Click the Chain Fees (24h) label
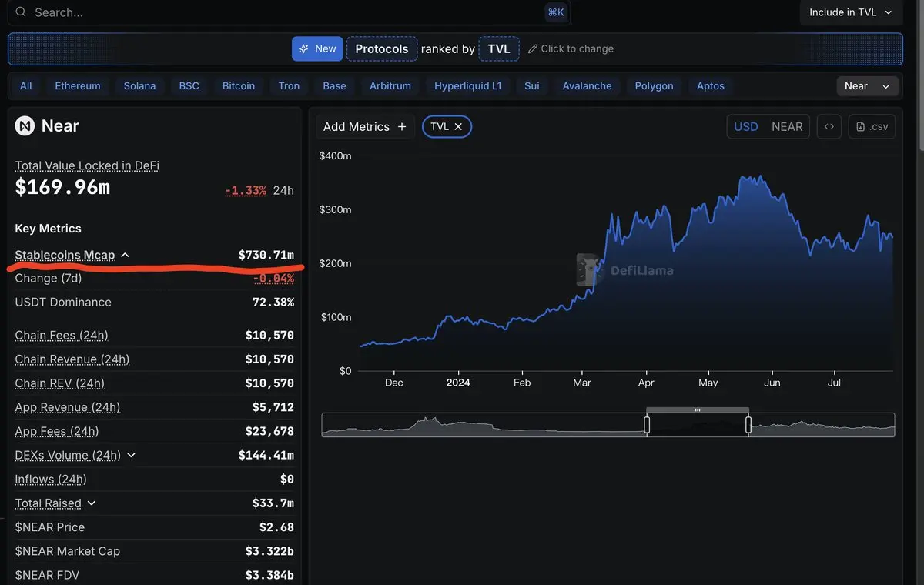924x585 pixels. 62,336
